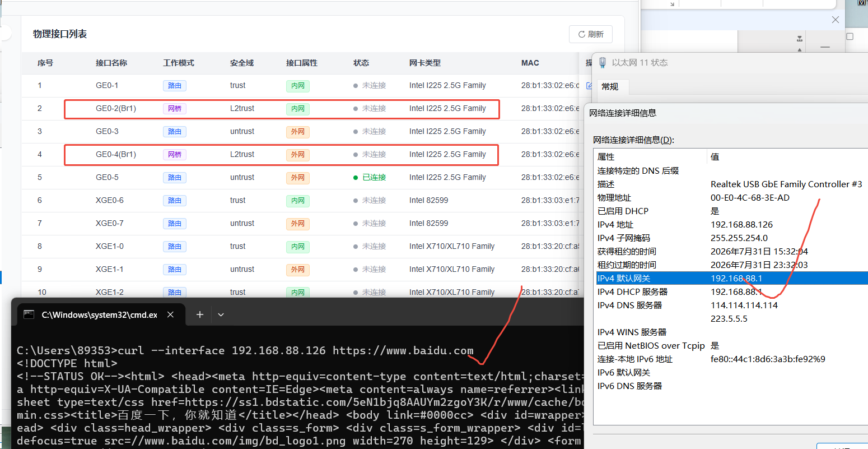Click the cmd tab terminal icon
This screenshot has width=868, height=449.
(29, 314)
